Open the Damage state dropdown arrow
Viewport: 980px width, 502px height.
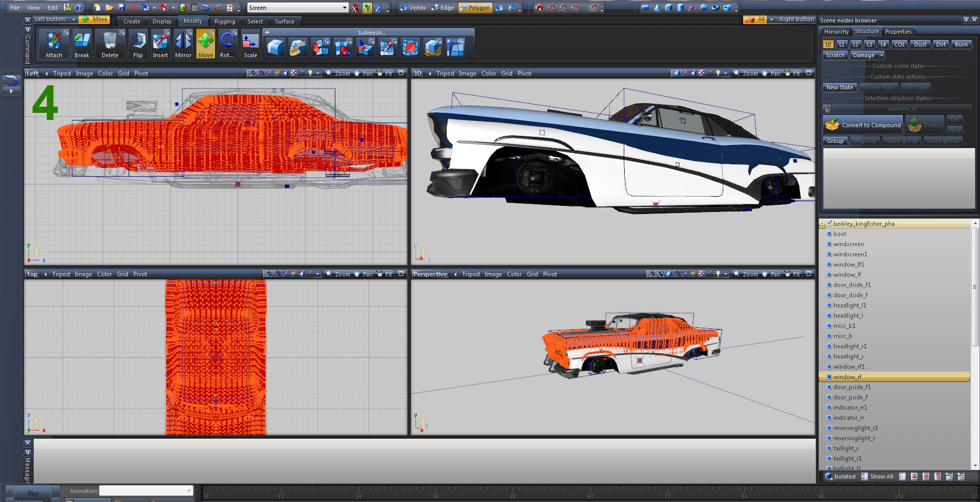(881, 55)
